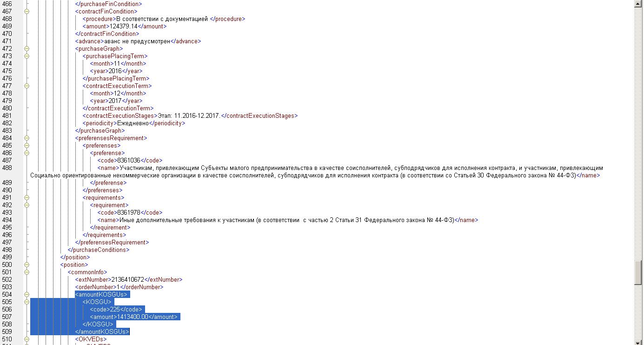This screenshot has height=345, width=644.
Task: Collapse the requirement node at line 492
Action: 27,205
